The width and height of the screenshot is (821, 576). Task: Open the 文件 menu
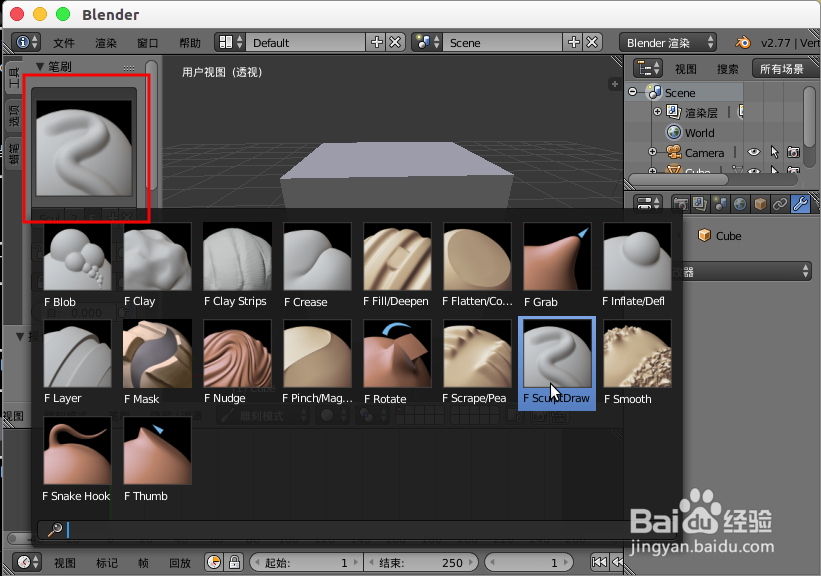(64, 43)
